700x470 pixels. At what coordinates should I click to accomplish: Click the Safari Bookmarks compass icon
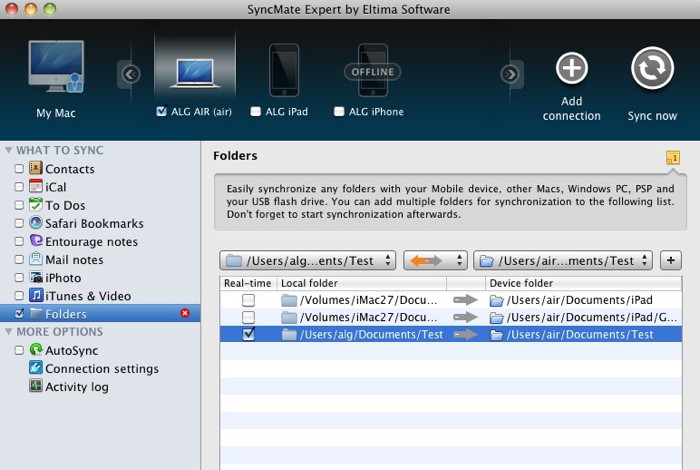(x=36, y=223)
